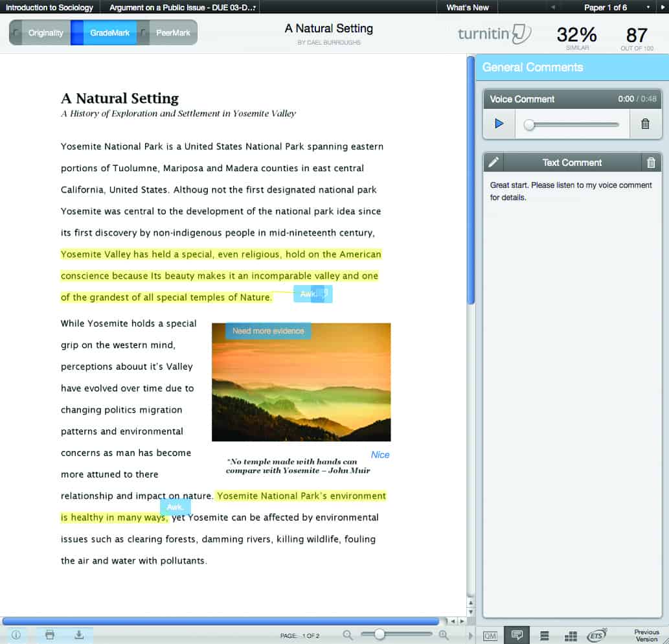
Task: Advance to next paper with right arrow
Action: (663, 8)
